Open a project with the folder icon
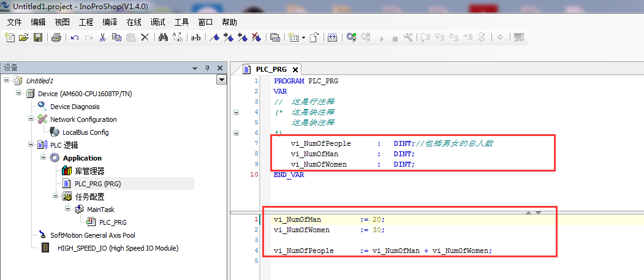 click(24, 37)
